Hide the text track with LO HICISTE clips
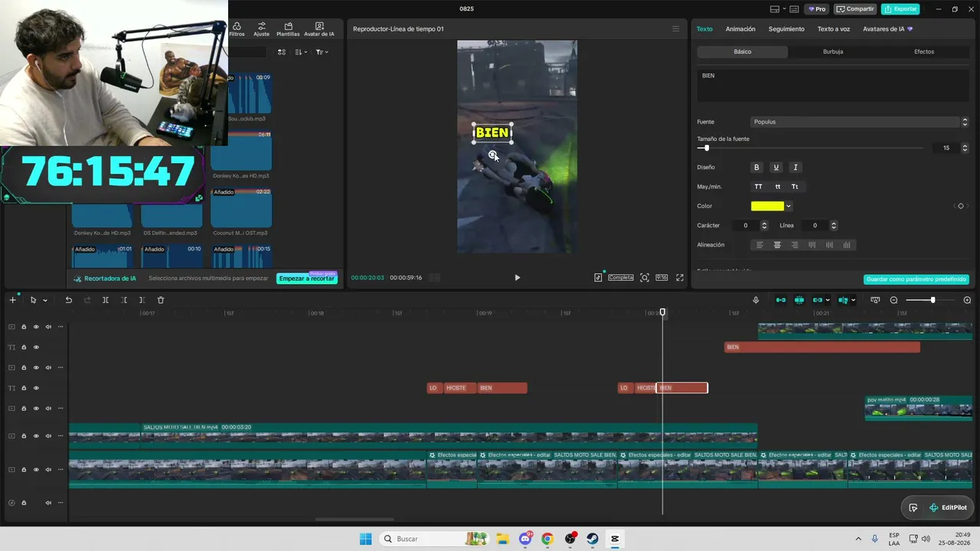 [36, 388]
